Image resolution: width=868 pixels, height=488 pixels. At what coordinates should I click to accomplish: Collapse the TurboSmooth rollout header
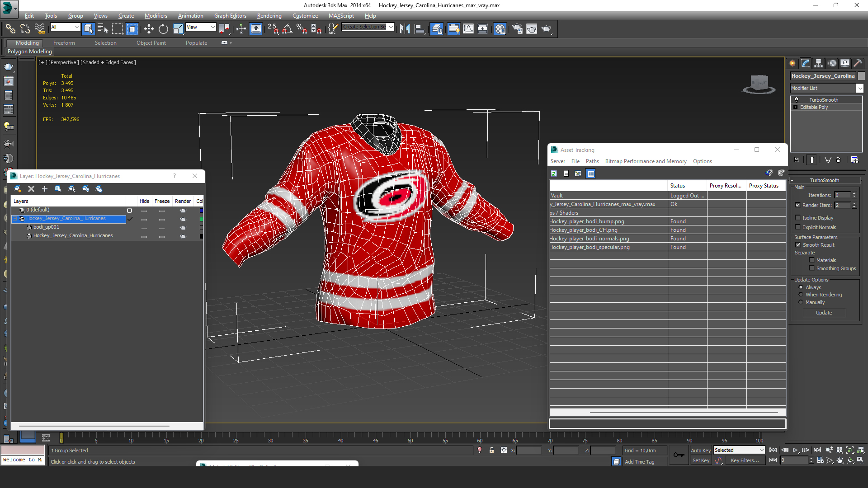pyautogui.click(x=825, y=180)
